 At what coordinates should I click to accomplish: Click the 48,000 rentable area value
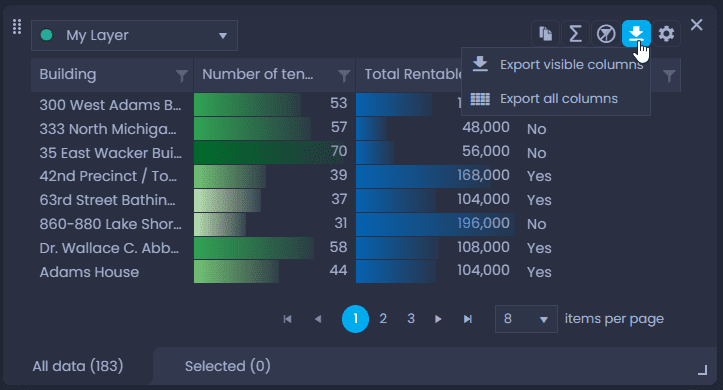(486, 127)
